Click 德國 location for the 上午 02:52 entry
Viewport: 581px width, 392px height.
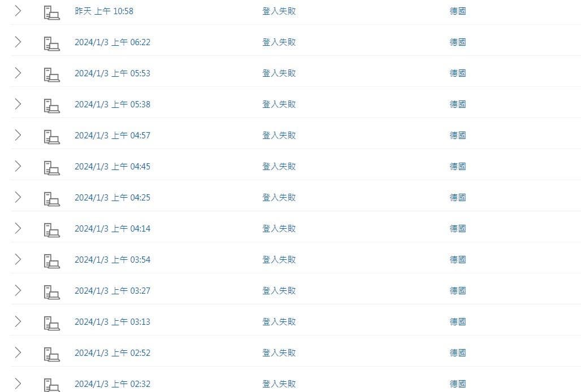click(458, 353)
